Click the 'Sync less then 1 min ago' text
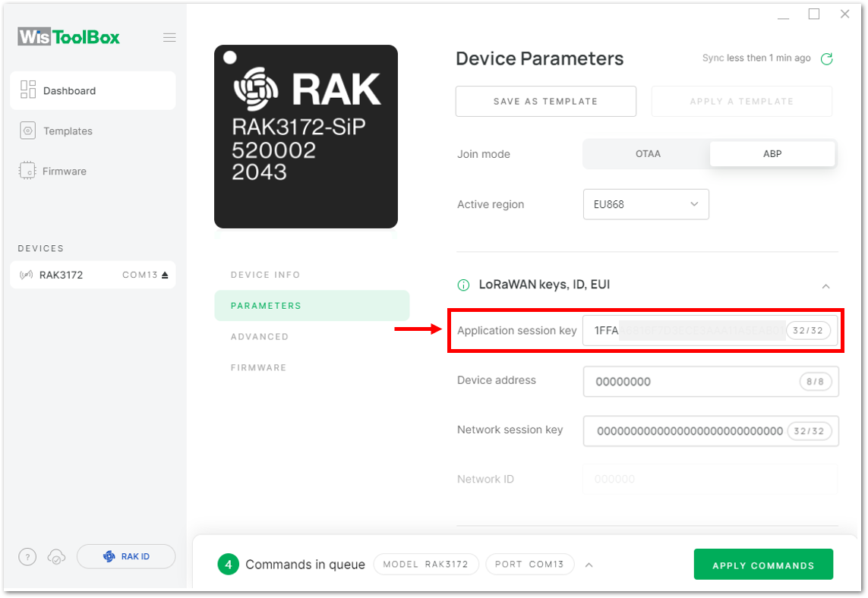Image resolution: width=868 pixels, height=598 pixels. [756, 58]
